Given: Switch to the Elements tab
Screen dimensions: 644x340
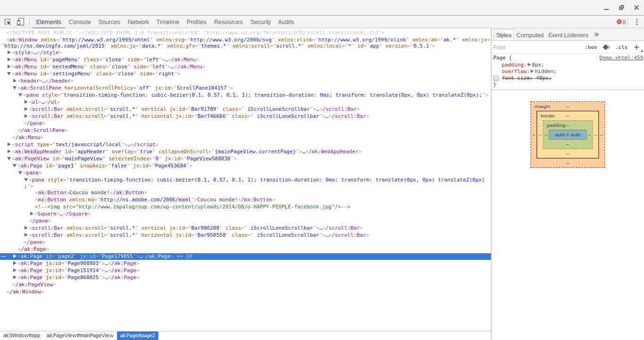Looking at the screenshot, I should click(x=49, y=22).
